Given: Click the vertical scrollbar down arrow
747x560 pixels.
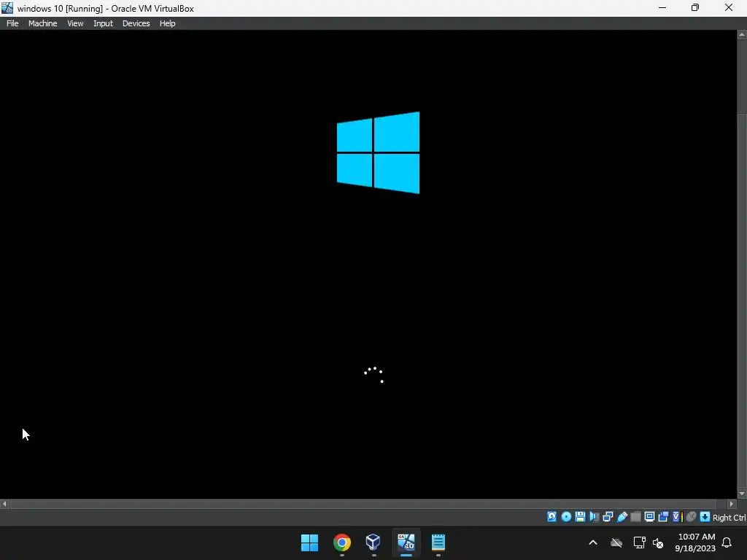Looking at the screenshot, I should tap(742, 494).
